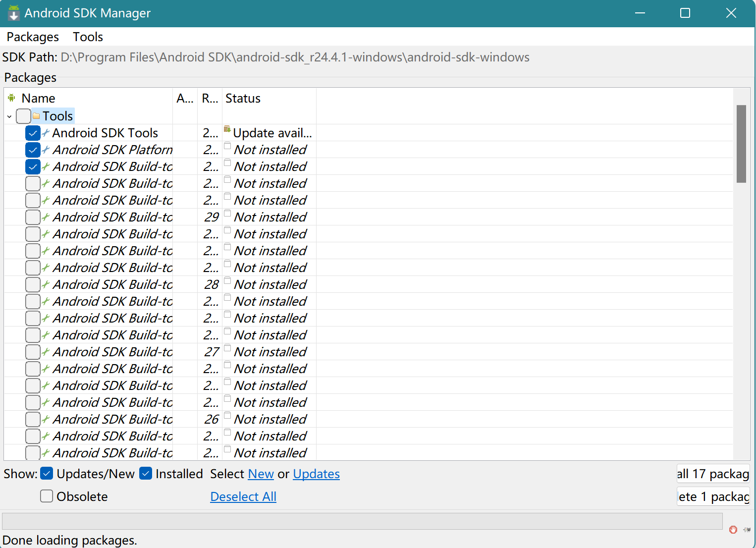Click the update icon beside Update available status
The height and width of the screenshot is (548, 756).
point(227,128)
